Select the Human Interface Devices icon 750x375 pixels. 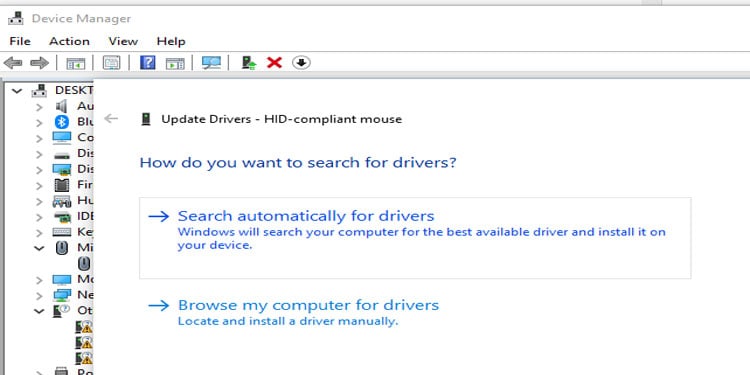click(x=62, y=201)
